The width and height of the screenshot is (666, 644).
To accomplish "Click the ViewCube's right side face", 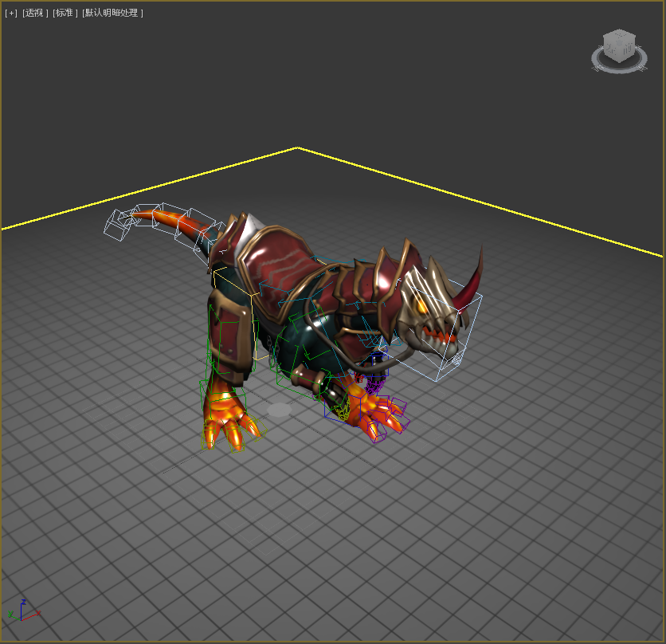I will 628,50.
